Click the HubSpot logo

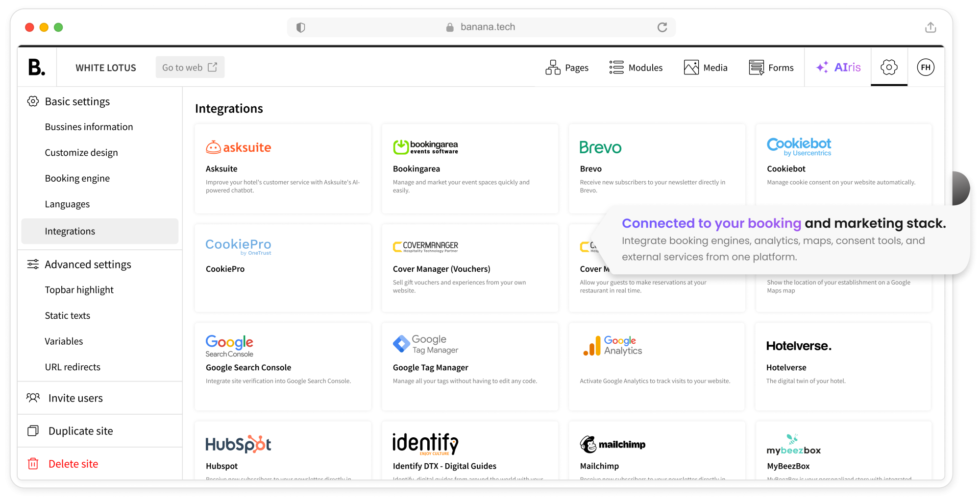[238, 444]
